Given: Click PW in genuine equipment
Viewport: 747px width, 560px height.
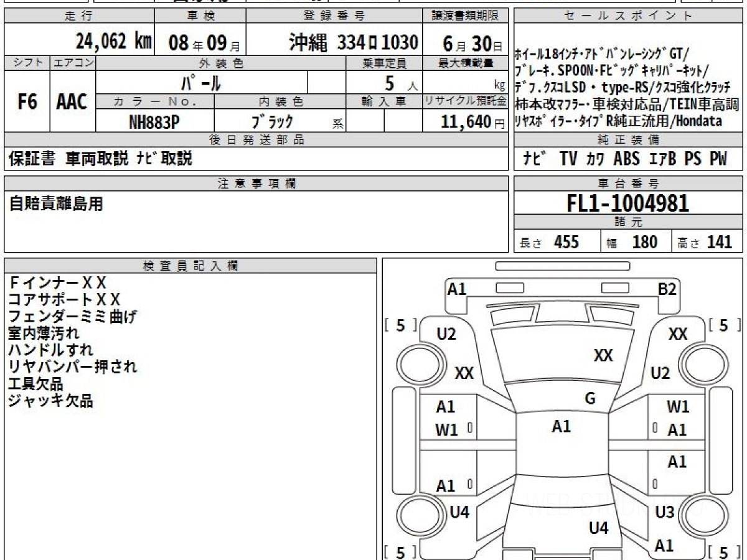Looking at the screenshot, I should [718, 159].
